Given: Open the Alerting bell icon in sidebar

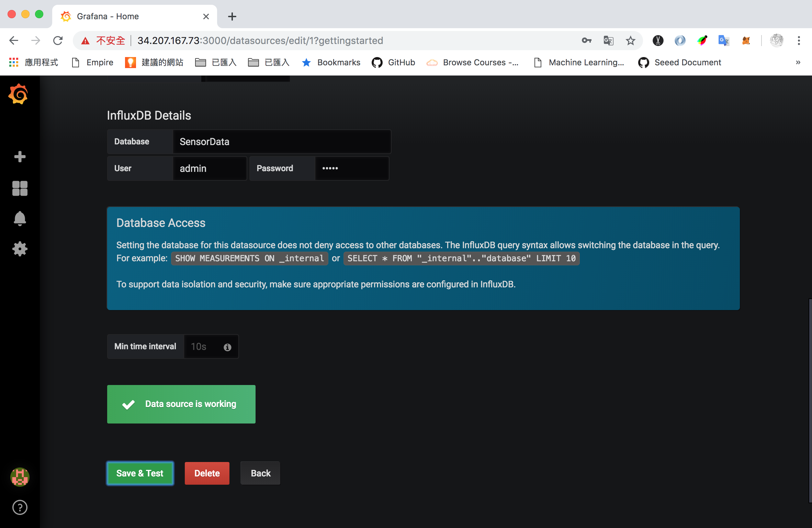Looking at the screenshot, I should (20, 218).
